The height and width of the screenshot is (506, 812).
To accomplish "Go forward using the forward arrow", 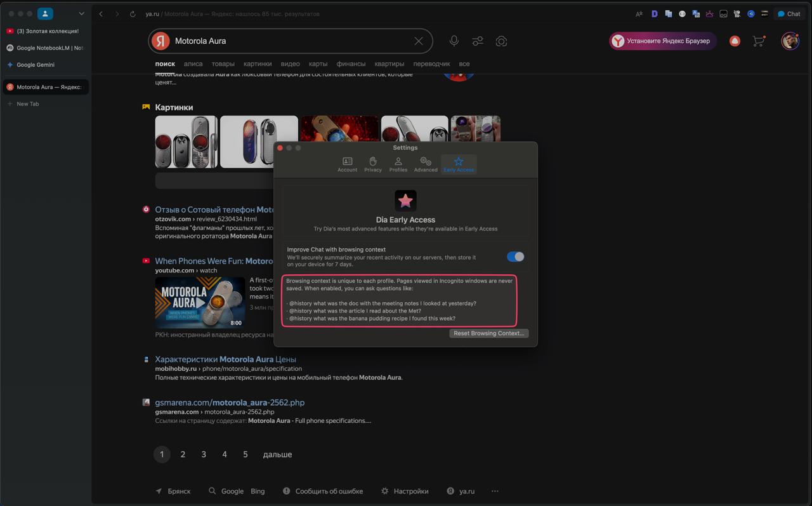I will tap(117, 14).
